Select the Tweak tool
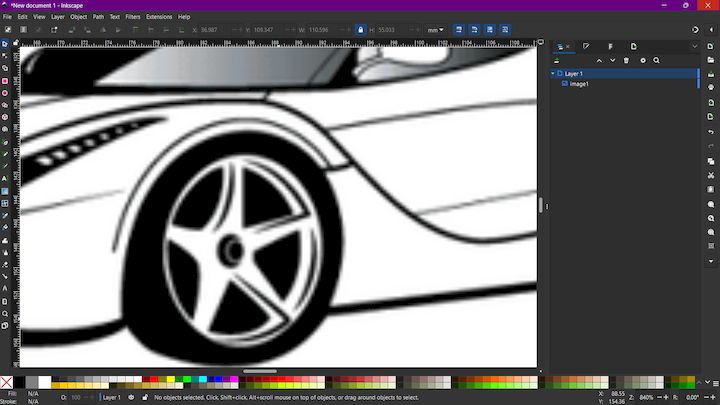The width and height of the screenshot is (720, 405). (5, 240)
